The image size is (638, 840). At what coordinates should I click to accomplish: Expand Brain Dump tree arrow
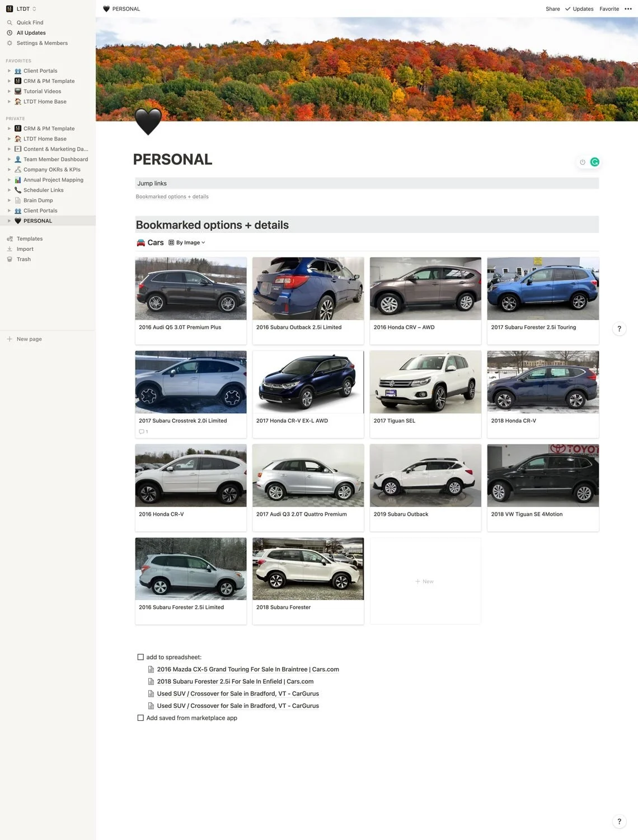click(9, 200)
